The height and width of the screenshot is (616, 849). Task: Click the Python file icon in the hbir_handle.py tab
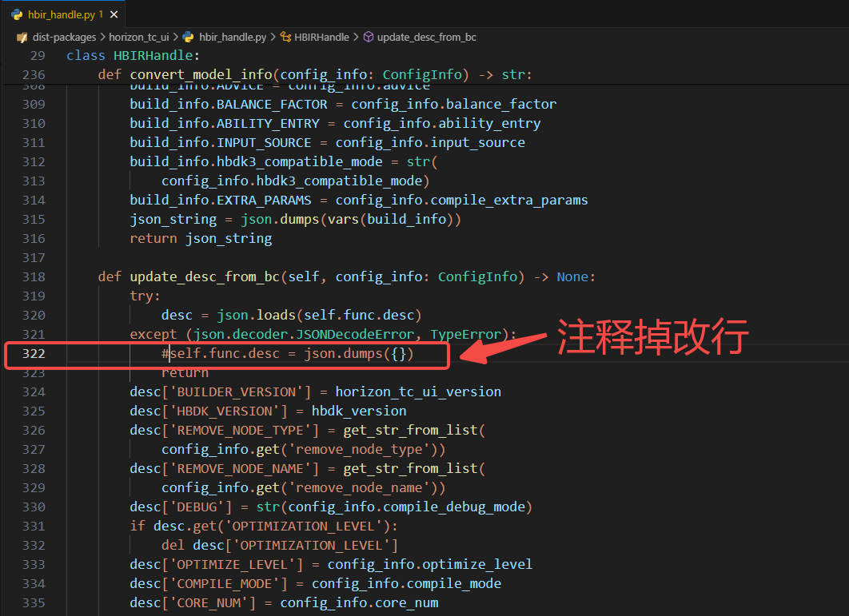point(17,14)
